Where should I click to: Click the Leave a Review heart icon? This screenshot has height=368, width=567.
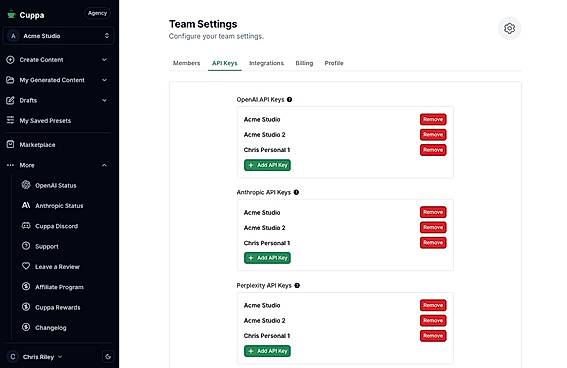(x=26, y=266)
